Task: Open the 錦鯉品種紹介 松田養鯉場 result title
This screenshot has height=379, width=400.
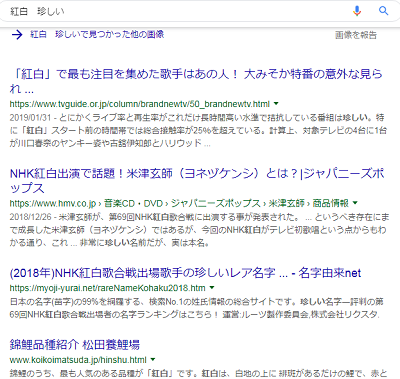Action: coord(75,345)
